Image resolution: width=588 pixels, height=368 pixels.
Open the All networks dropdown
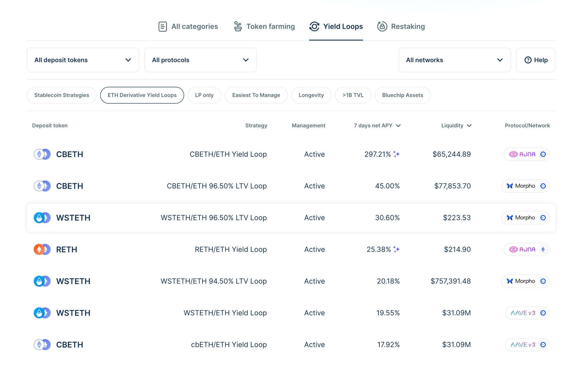point(454,60)
